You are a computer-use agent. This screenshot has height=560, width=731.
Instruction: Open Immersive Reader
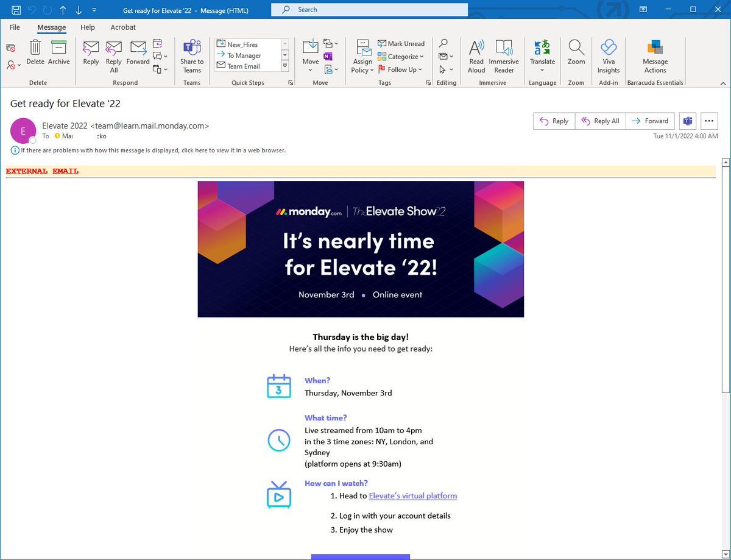point(504,56)
